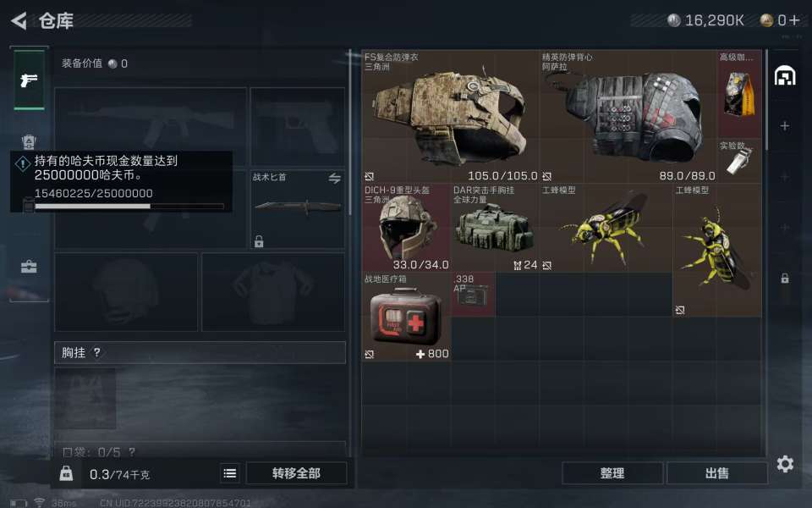This screenshot has height=508, width=812.
Task: Open the briefcase tab in left sidebar
Action: pyautogui.click(x=29, y=267)
